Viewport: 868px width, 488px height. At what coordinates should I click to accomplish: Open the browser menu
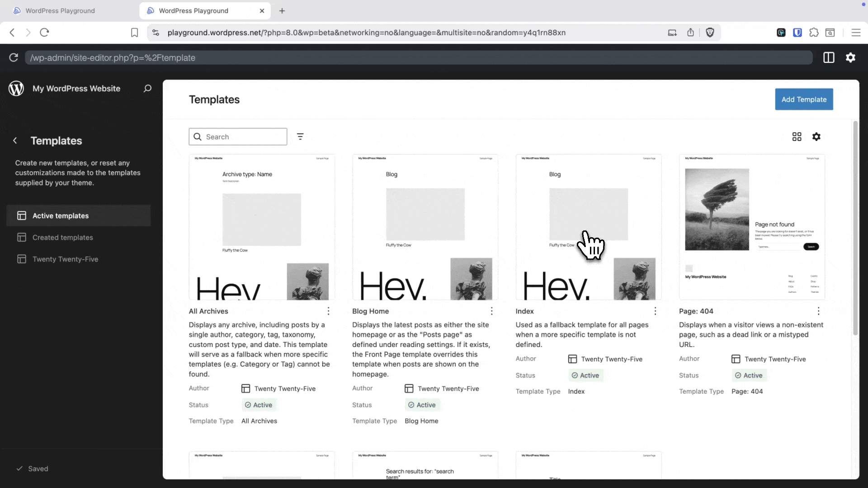click(x=856, y=33)
